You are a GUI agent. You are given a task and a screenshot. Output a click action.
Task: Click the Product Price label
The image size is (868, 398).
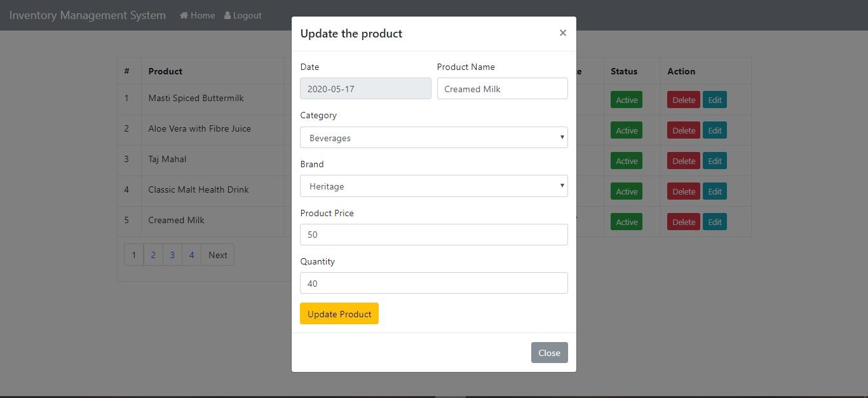pyautogui.click(x=327, y=213)
